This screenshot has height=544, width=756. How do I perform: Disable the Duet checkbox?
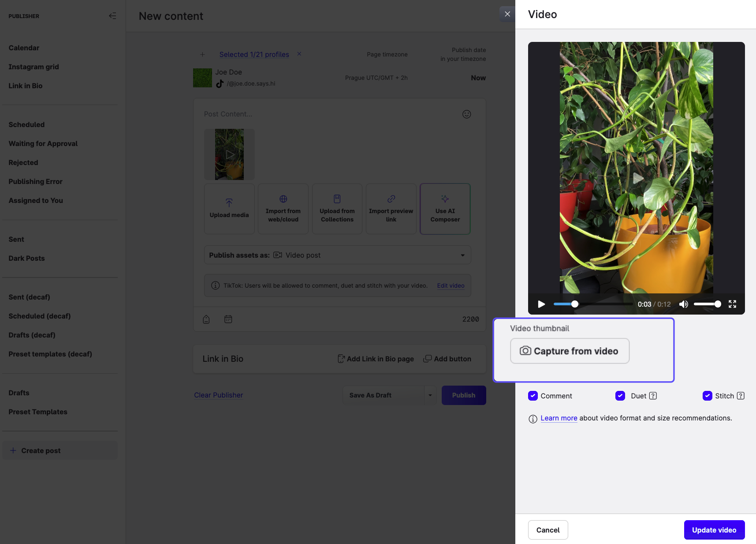pos(620,396)
